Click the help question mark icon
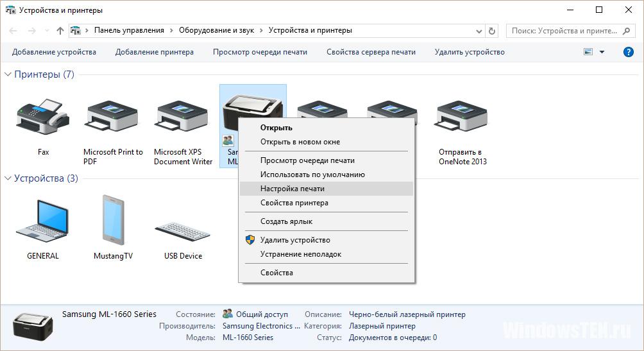Screen dimensions: 644x351 (628, 52)
